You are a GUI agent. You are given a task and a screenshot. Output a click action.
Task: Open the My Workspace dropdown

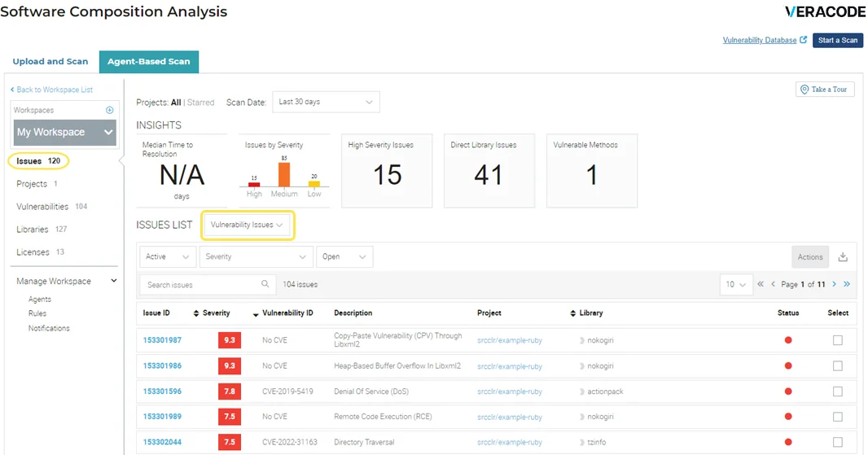(65, 133)
